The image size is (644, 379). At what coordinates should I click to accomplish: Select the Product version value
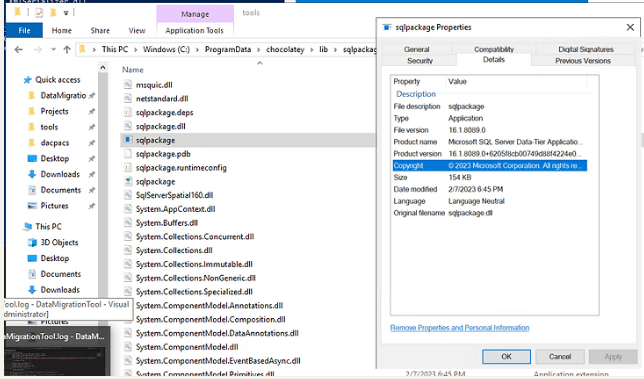click(x=515, y=154)
